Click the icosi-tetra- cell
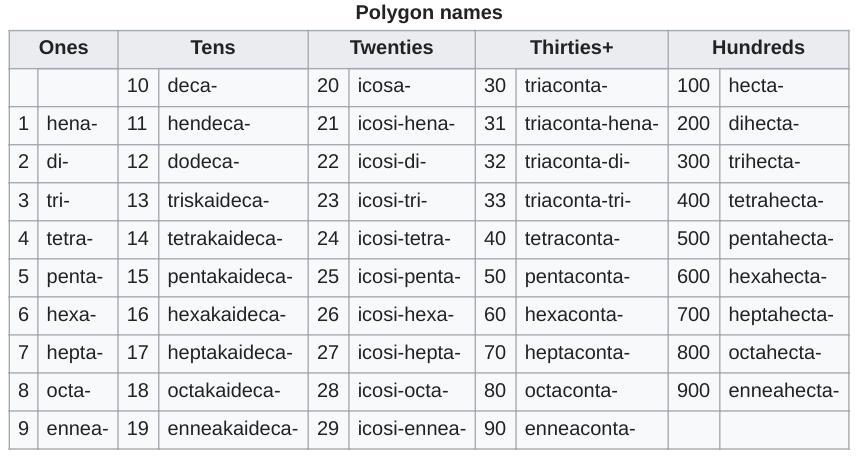The height and width of the screenshot is (456, 856). 404,239
